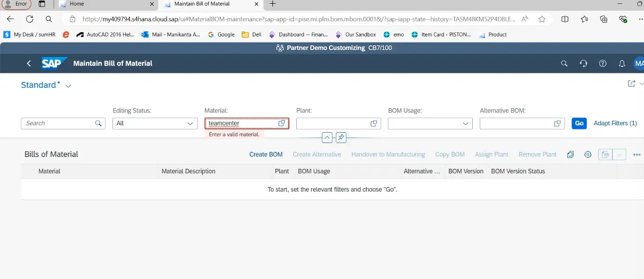Open table settings gear icon

coord(588,155)
